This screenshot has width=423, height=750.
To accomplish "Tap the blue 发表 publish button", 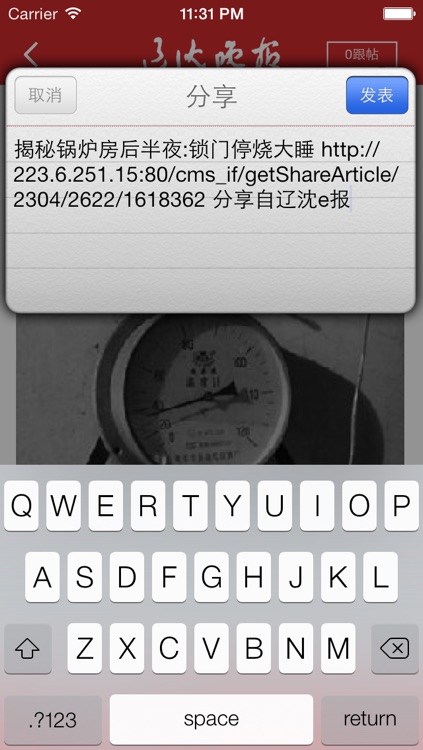I will 377,95.
